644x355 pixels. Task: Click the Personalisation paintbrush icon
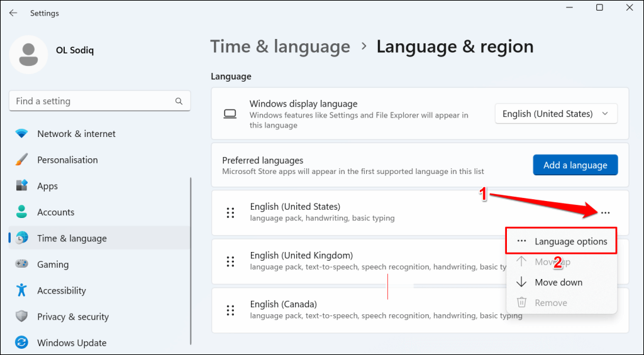[x=22, y=160]
